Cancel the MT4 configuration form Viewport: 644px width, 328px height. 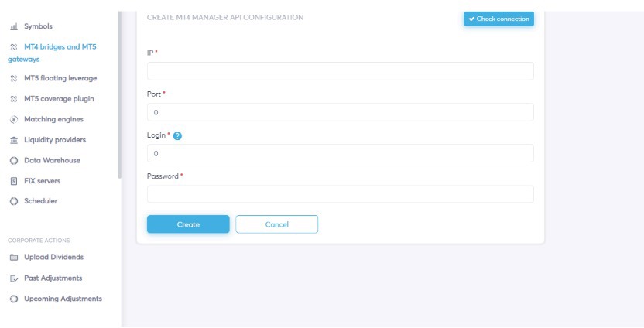click(x=277, y=224)
